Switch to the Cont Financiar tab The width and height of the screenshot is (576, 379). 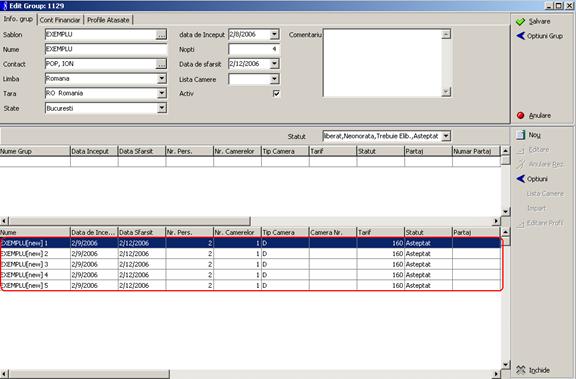(60, 20)
